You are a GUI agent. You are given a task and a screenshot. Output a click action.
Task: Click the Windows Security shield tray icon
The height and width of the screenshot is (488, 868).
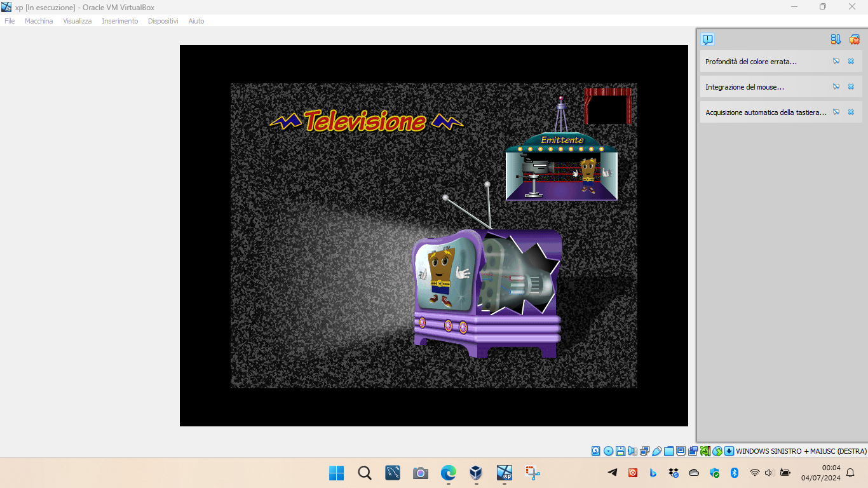[x=714, y=473]
